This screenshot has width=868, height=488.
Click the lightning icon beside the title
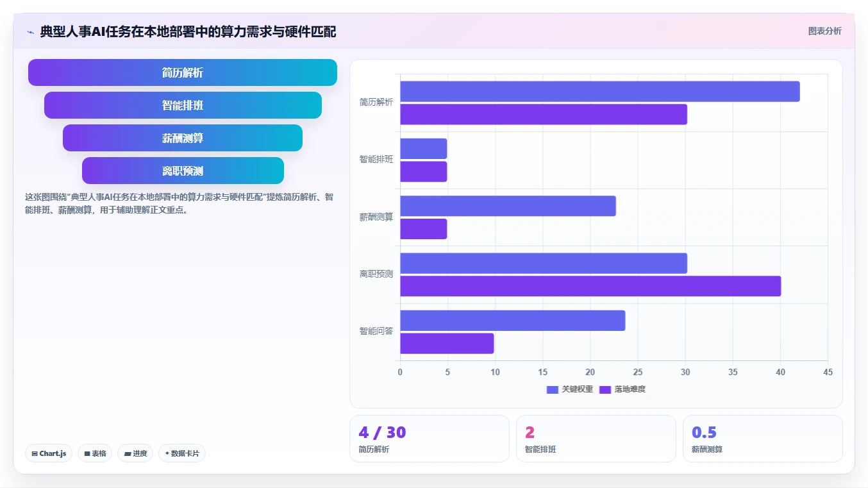(x=30, y=31)
